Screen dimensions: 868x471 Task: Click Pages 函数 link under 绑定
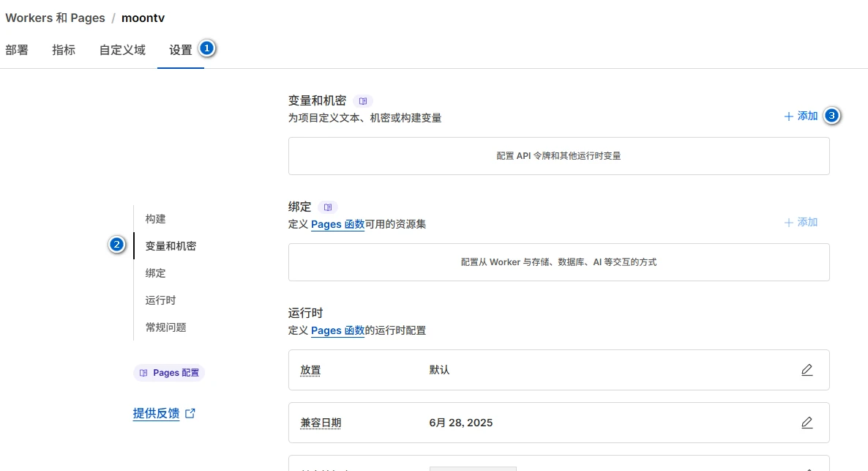(x=337, y=224)
